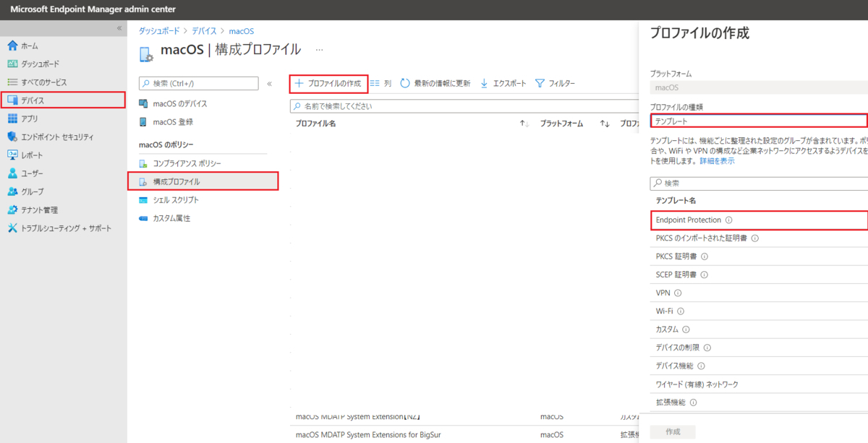Click info icon next to Endpoint Protection

(x=729, y=220)
